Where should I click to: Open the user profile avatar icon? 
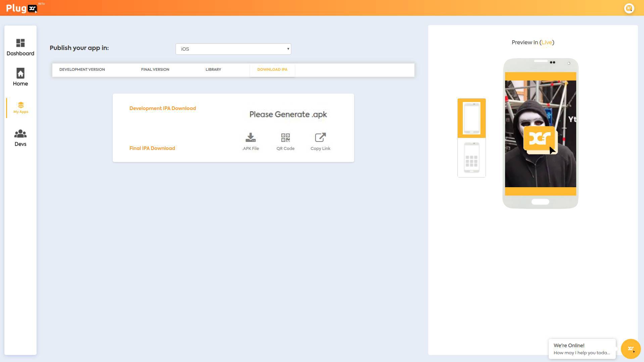pyautogui.click(x=629, y=8)
